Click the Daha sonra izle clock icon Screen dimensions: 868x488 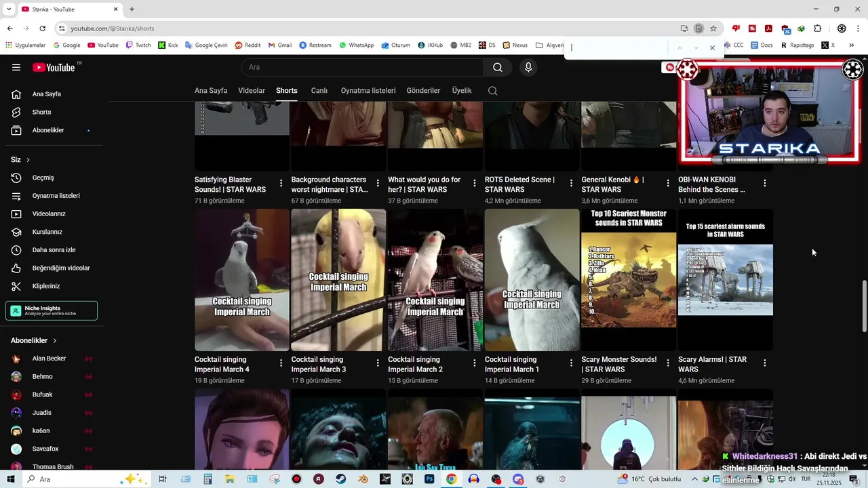[16, 250]
